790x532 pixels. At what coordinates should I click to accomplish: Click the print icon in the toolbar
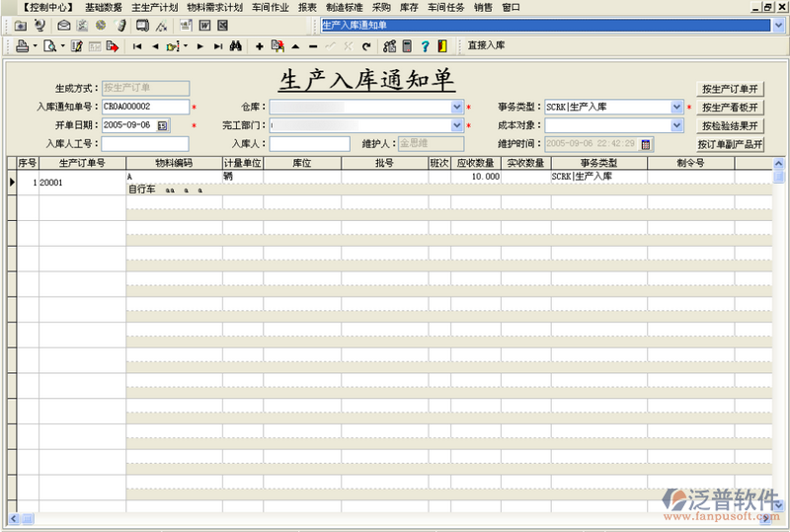22,45
